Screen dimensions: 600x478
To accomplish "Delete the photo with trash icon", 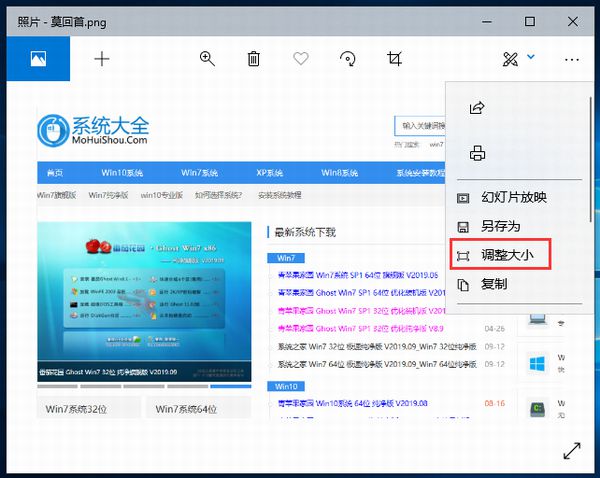I will click(254, 59).
